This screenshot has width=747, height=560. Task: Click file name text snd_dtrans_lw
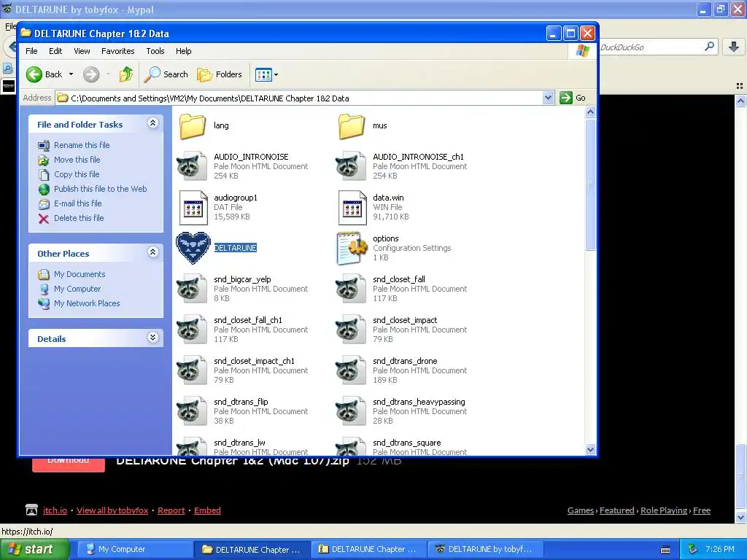tap(239, 443)
